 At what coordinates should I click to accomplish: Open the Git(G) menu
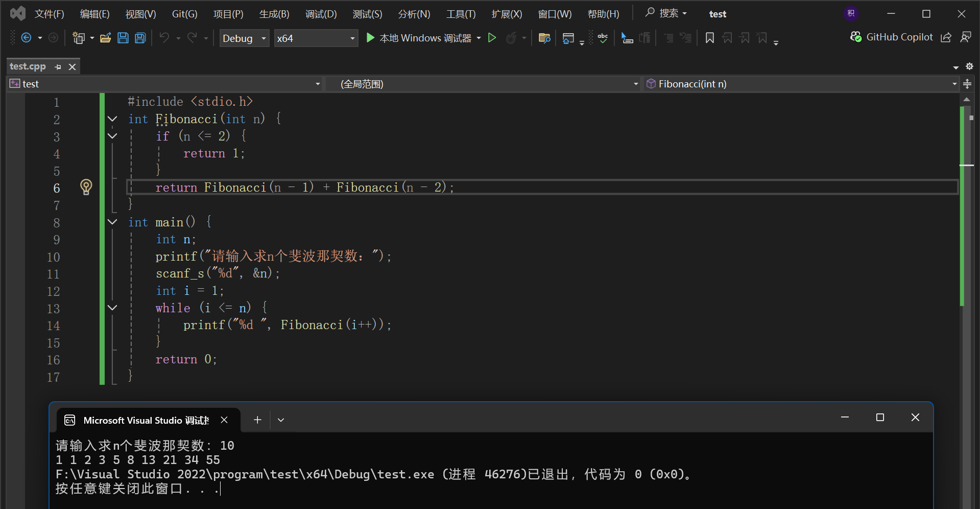click(x=185, y=14)
